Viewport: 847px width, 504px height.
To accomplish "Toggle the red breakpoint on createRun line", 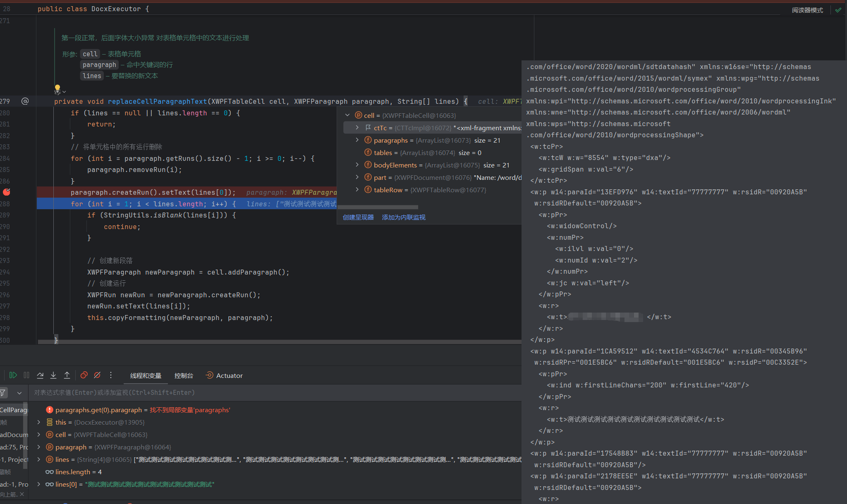I will coord(7,192).
